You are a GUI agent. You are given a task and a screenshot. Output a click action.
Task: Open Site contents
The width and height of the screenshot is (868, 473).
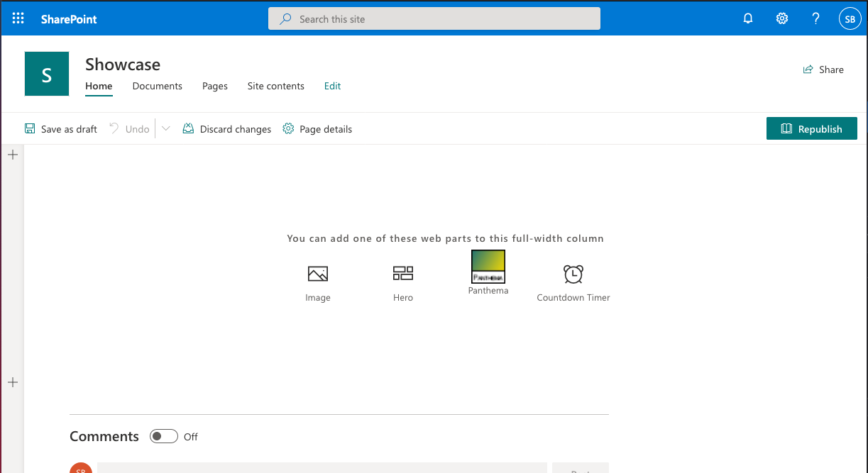275,86
